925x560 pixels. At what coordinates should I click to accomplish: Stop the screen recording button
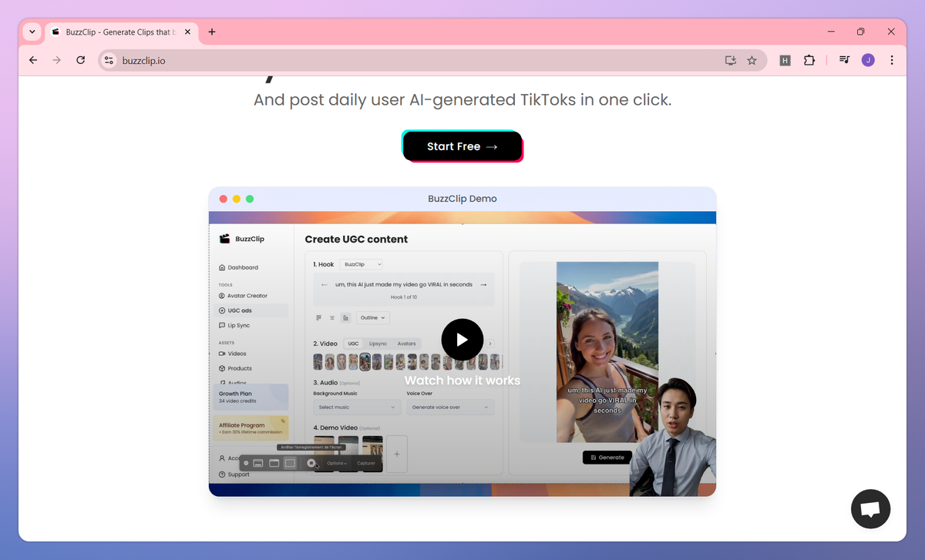[x=311, y=463]
